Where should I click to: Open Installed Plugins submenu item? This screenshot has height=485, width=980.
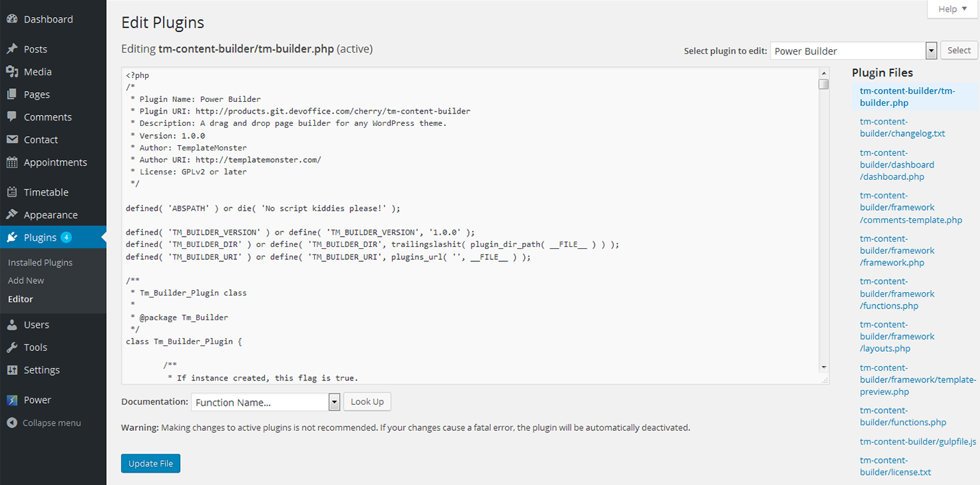coord(40,263)
